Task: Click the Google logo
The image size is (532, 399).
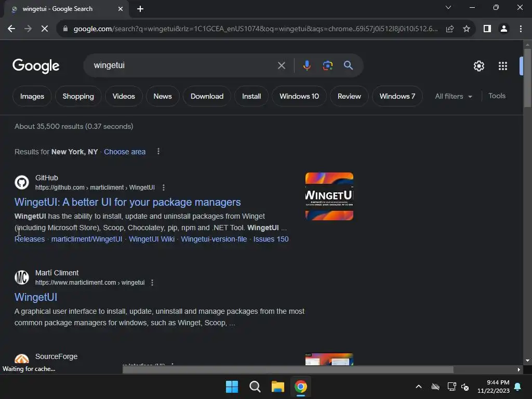Action: coord(36,66)
